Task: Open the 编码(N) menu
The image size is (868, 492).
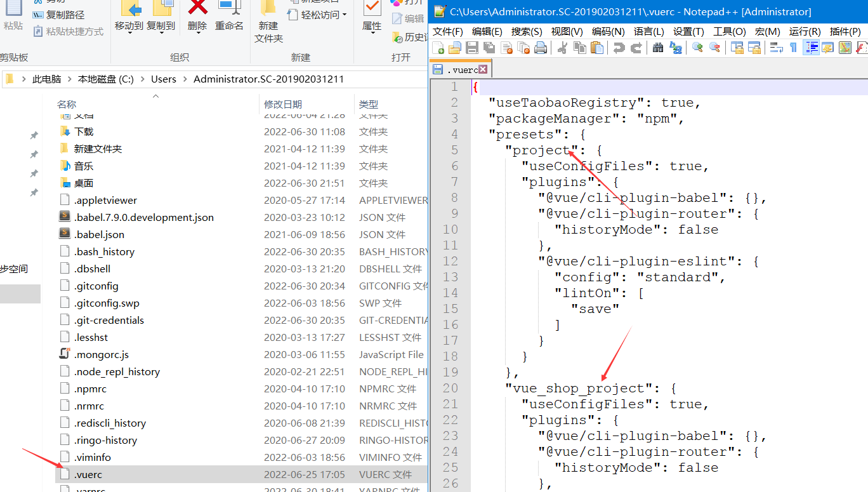Action: pos(608,31)
